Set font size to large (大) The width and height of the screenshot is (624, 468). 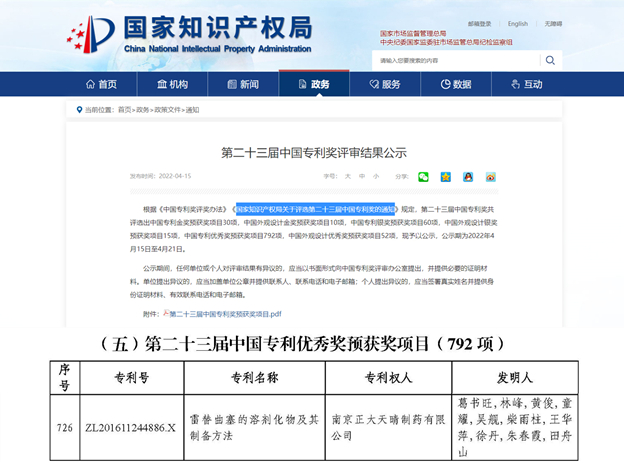click(347, 177)
